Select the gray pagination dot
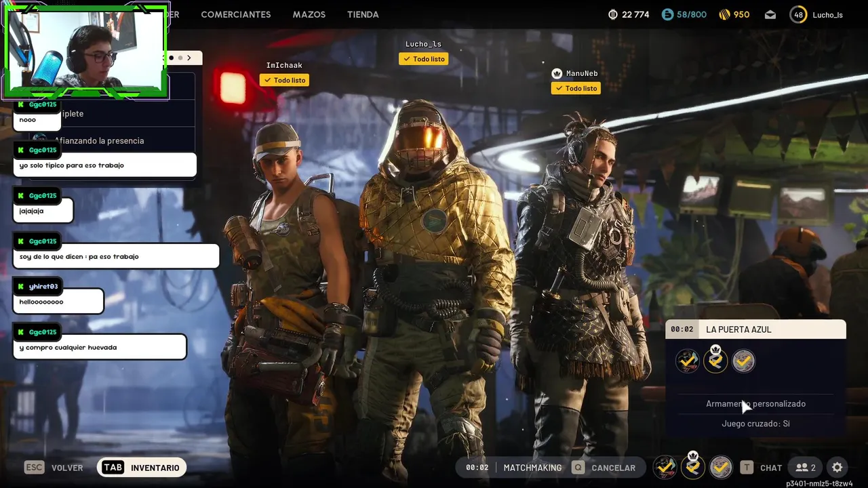The width and height of the screenshot is (868, 488). click(x=180, y=58)
